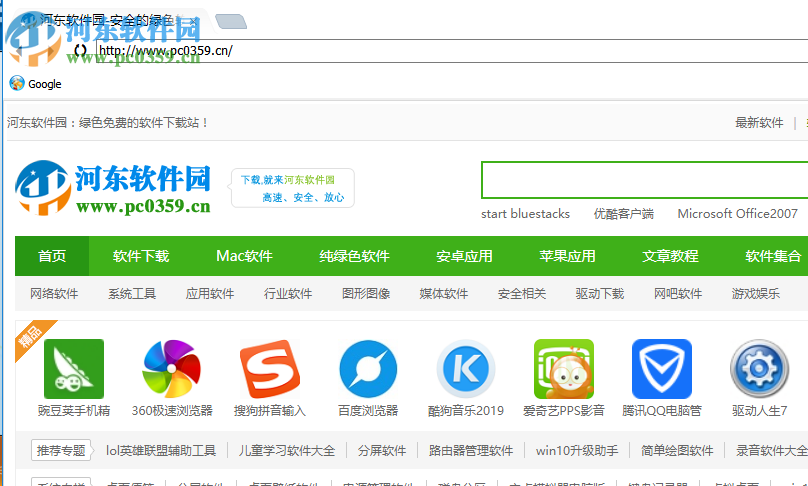Open the 录音软件大全 topic link
Viewport: 808px width, 486px height.
click(771, 450)
